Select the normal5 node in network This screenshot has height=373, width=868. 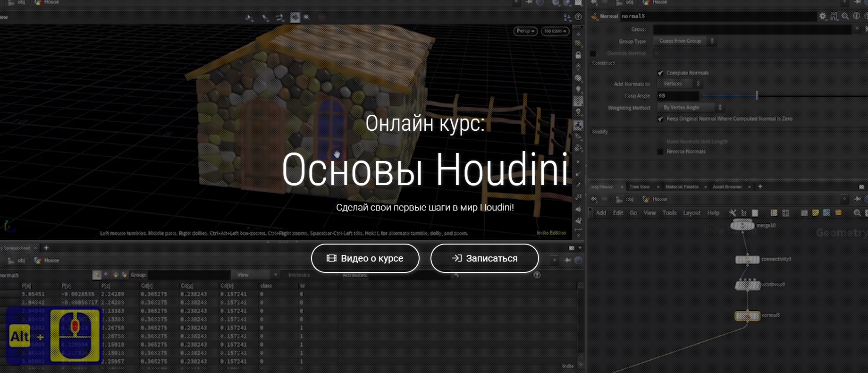(747, 315)
